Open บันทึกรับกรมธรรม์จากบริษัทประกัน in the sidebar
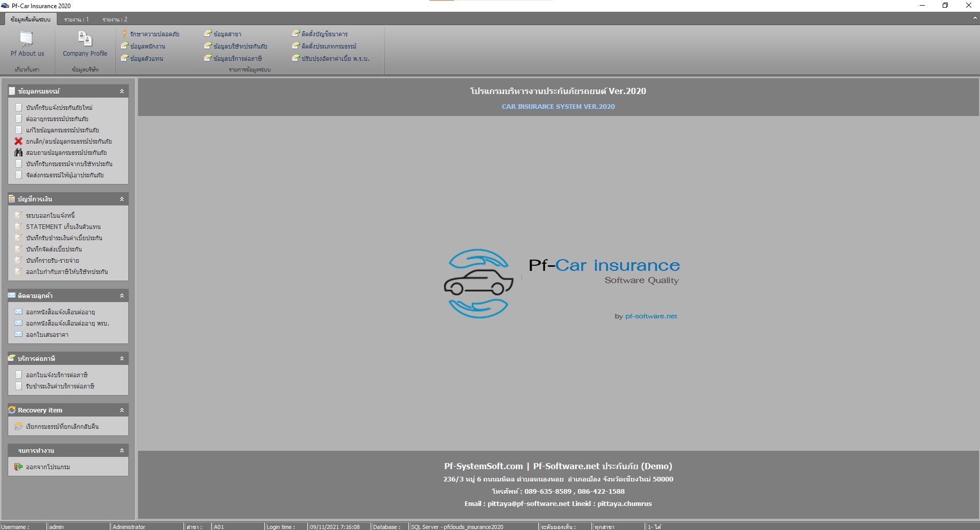 pos(63,164)
